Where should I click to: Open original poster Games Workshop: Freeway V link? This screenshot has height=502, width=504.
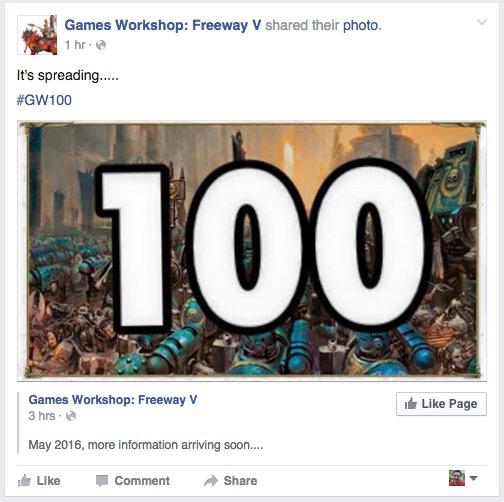(113, 399)
